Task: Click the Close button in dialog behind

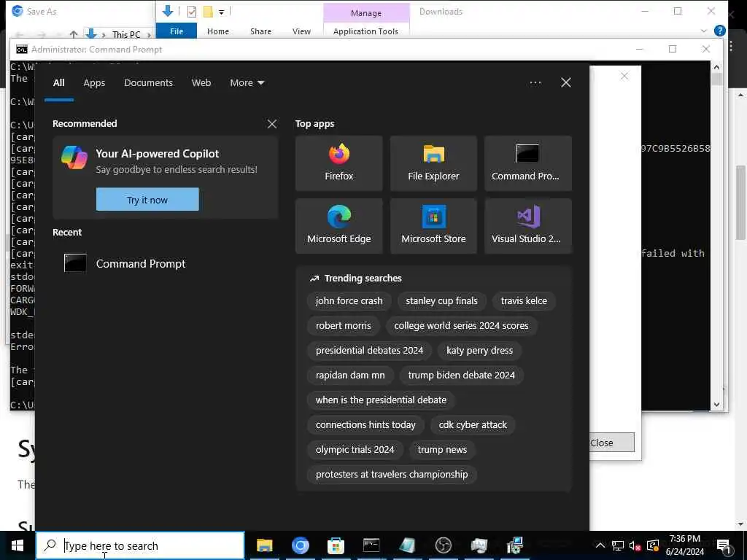Action: coord(612,443)
